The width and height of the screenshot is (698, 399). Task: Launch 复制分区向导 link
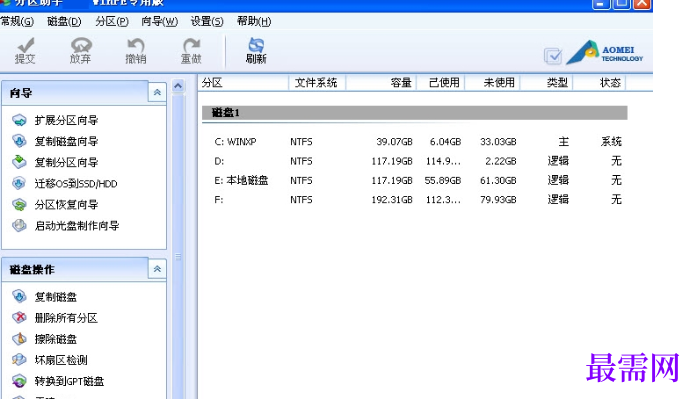[66, 162]
